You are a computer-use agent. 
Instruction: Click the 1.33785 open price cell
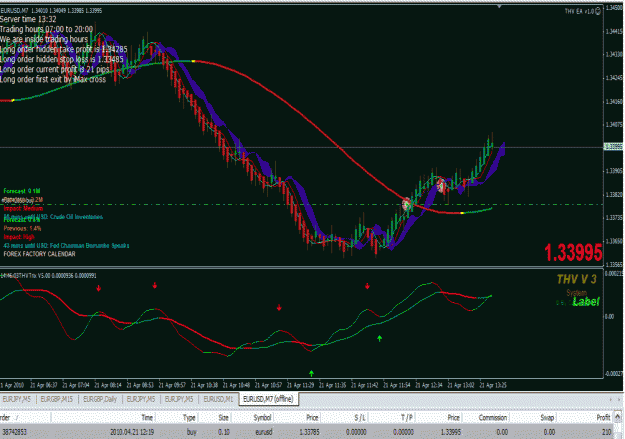click(x=309, y=432)
